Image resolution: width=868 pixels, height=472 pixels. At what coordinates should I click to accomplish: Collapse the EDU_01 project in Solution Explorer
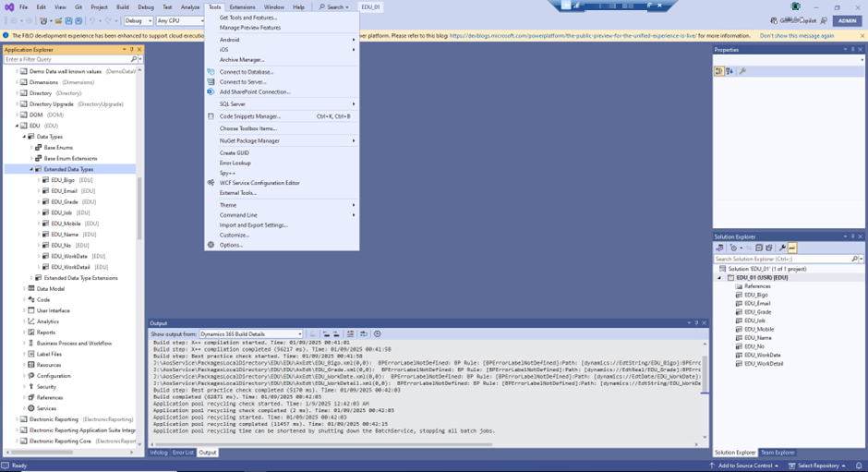(719, 277)
